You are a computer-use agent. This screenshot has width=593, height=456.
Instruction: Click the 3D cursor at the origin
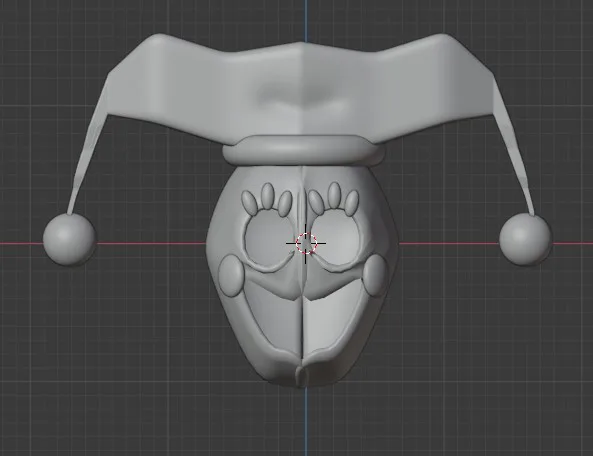click(x=306, y=243)
